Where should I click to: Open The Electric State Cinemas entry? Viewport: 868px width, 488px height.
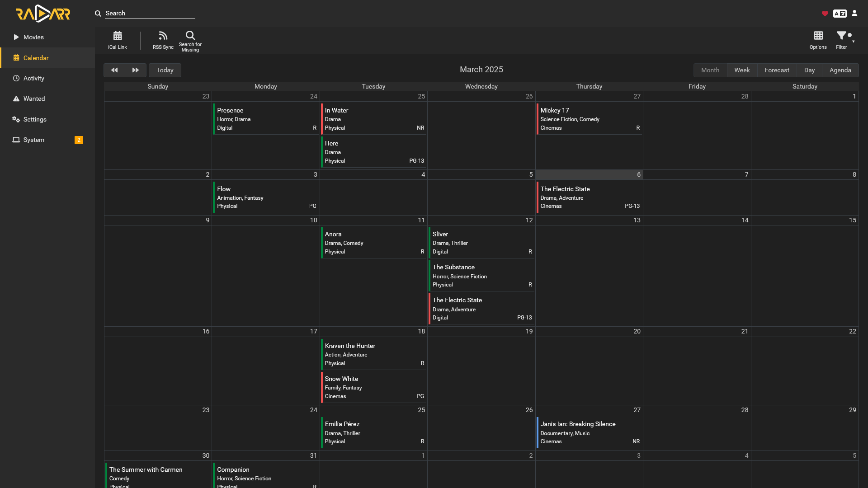click(x=590, y=197)
